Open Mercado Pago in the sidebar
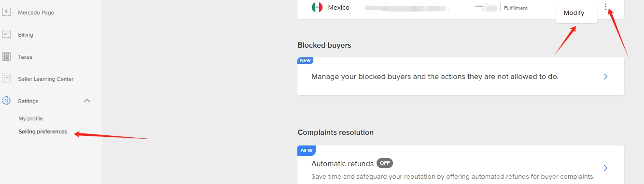This screenshot has height=184, width=644. point(36,13)
